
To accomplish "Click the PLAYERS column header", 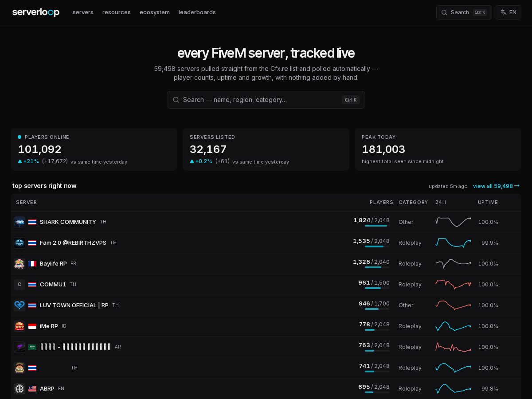I will (x=381, y=202).
